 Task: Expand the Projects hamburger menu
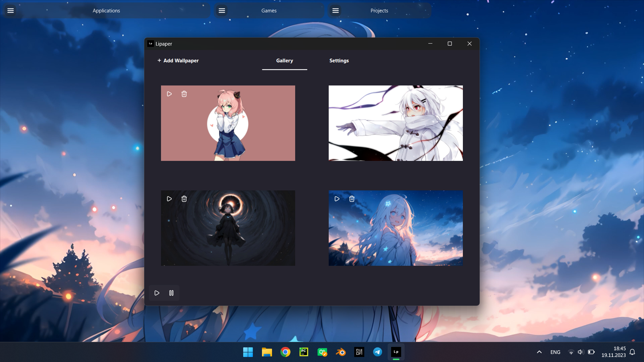pos(335,11)
